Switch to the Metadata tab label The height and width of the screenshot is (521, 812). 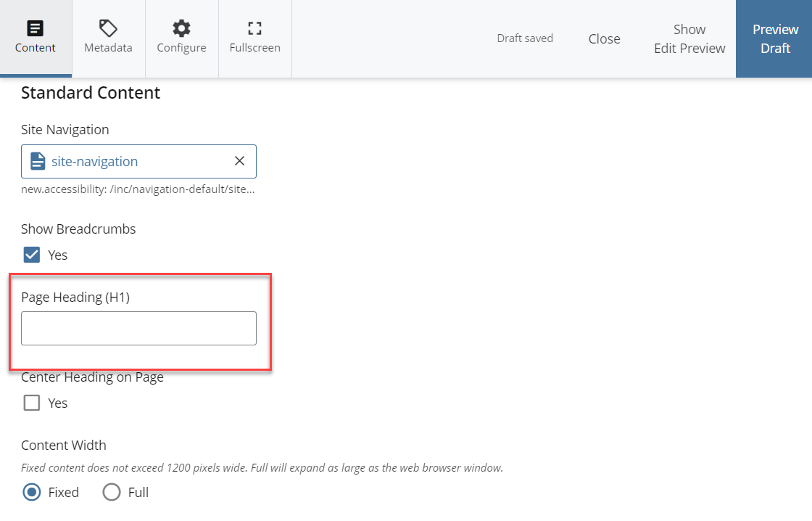click(x=108, y=48)
